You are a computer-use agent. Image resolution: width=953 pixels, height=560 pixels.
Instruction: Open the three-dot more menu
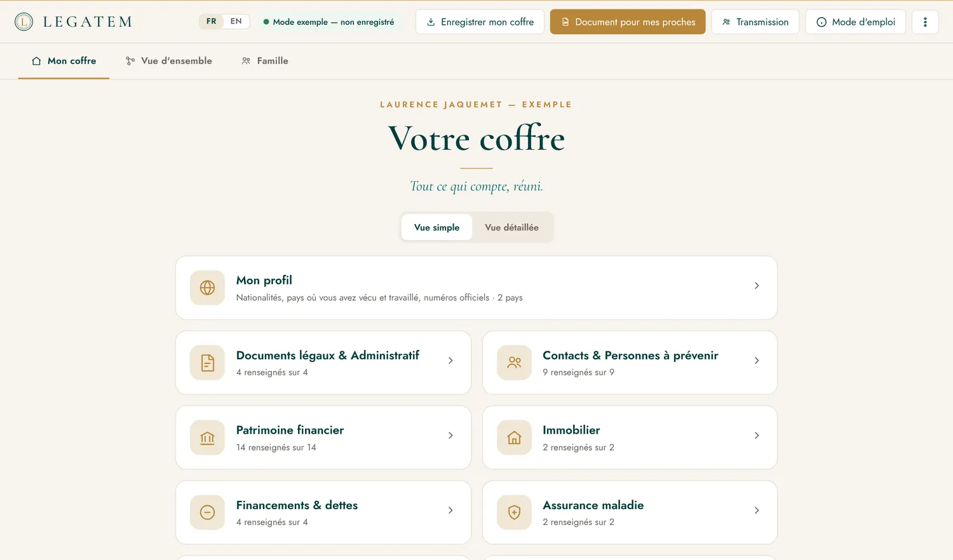coord(925,22)
